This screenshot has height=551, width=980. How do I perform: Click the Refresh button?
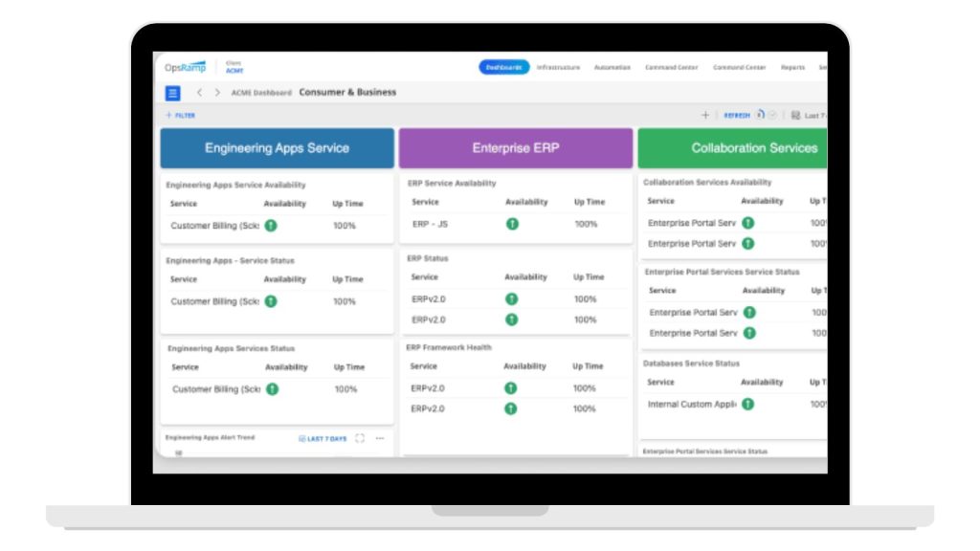pyautogui.click(x=737, y=115)
